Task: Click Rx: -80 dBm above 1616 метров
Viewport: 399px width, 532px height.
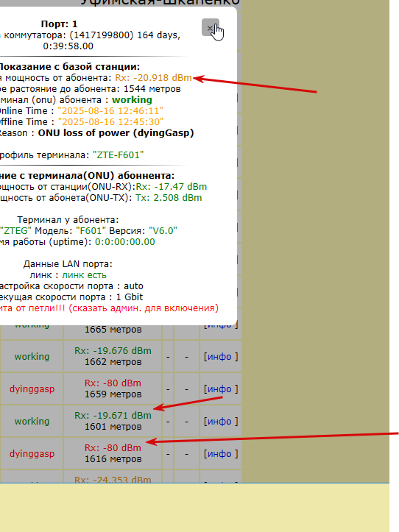Action: point(113,448)
